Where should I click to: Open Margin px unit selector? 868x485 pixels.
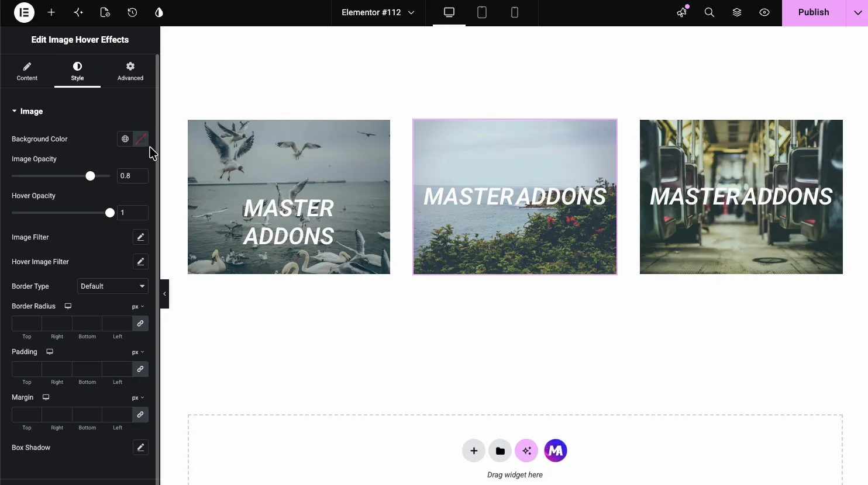pos(138,397)
